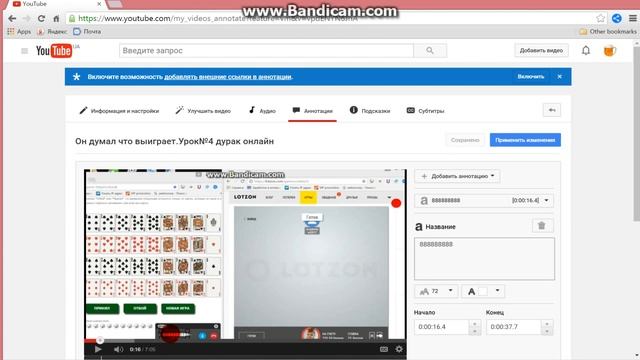Click video progress bar handle

[x=100, y=340]
